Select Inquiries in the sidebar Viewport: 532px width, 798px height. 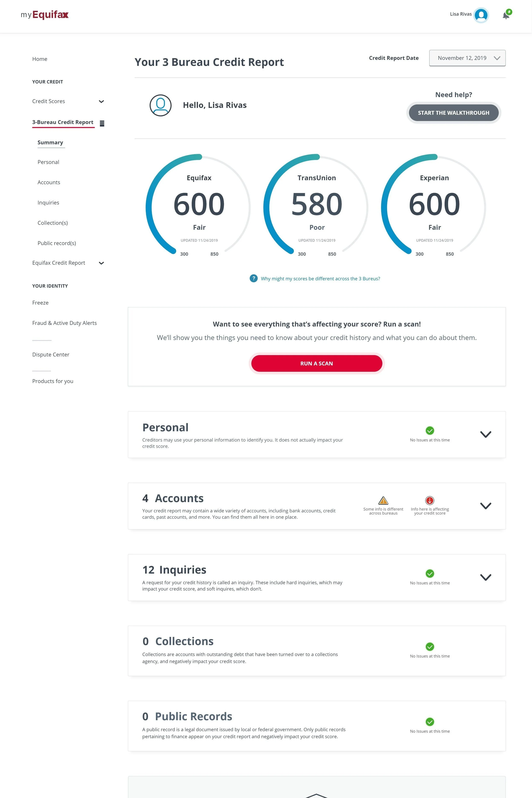click(48, 203)
